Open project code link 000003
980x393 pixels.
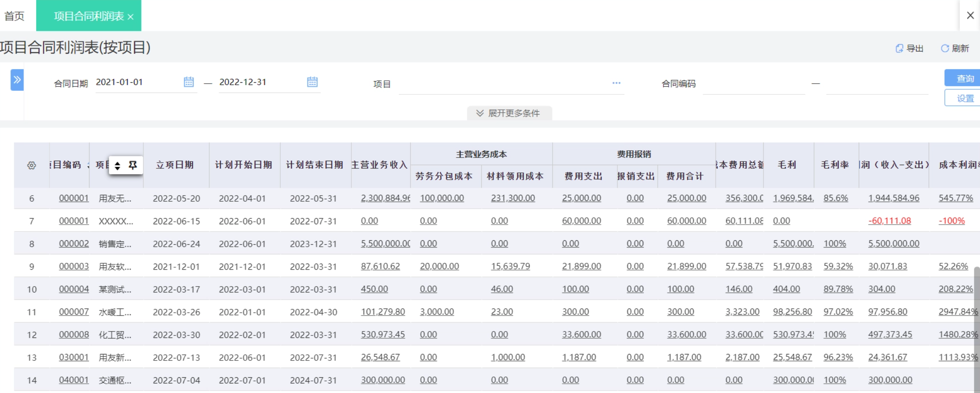point(74,266)
